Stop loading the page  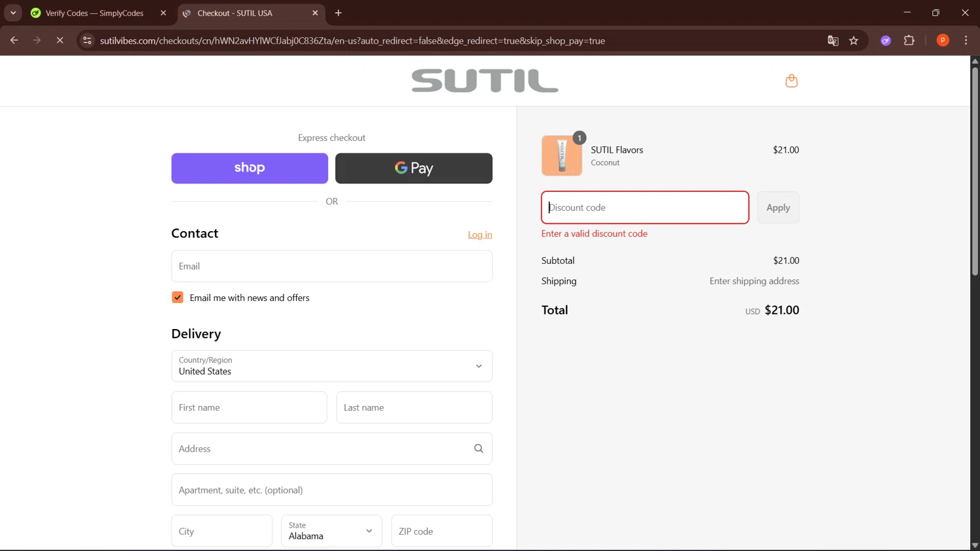[x=59, y=40]
